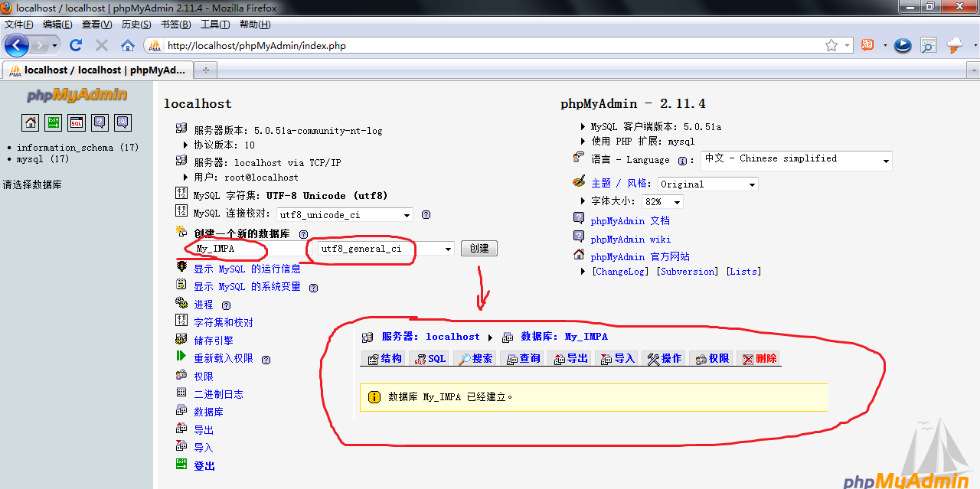Image resolution: width=980 pixels, height=489 pixels.
Task: Open the back/forward history dropdown arrow
Action: point(54,46)
